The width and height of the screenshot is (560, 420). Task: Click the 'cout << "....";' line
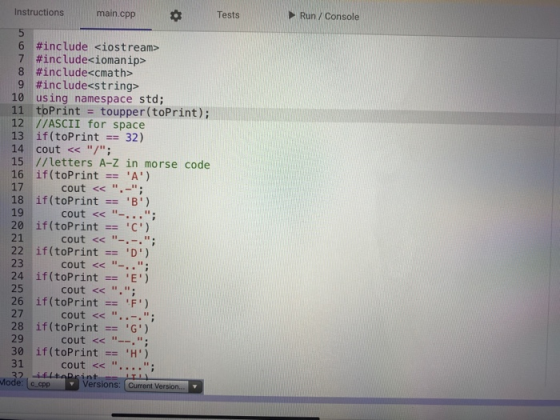pyautogui.click(x=108, y=365)
